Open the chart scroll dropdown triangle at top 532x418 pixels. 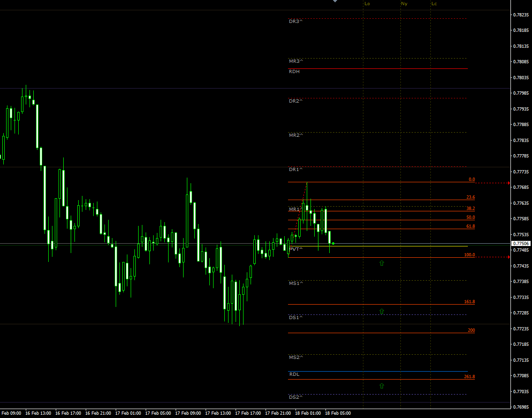(334, 2)
